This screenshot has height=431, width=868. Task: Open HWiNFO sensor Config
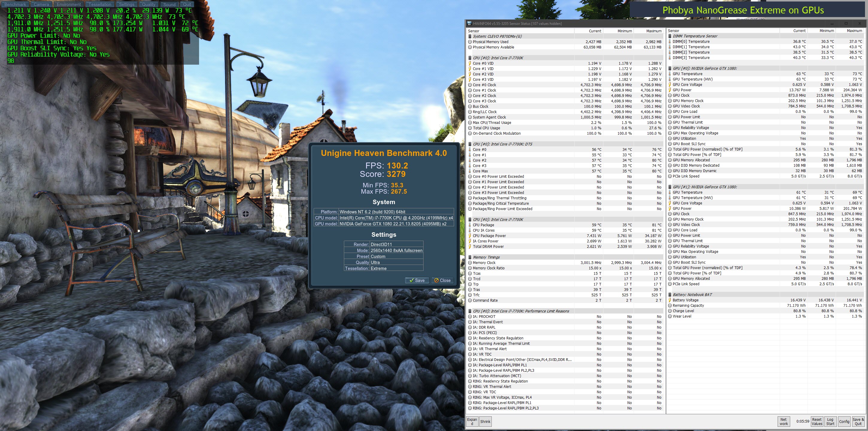(844, 421)
